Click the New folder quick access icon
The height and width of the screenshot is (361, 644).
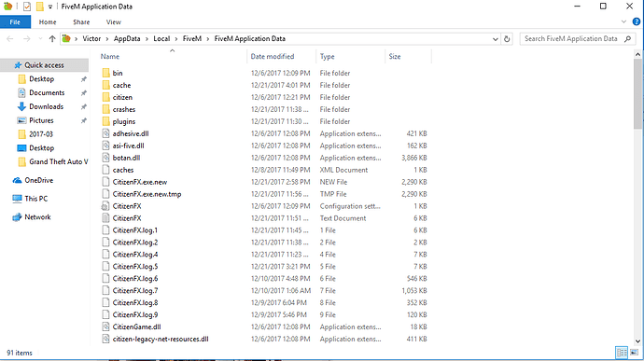pos(39,7)
